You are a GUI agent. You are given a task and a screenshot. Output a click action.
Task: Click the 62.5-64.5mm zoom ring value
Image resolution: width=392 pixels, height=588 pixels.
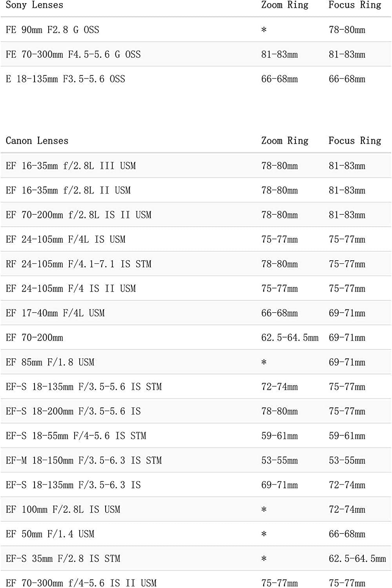(x=290, y=338)
